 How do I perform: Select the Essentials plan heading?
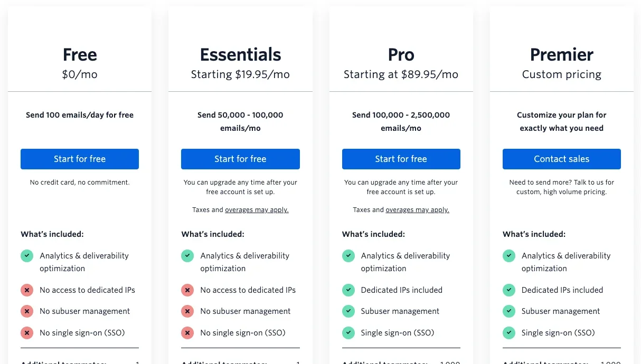click(x=240, y=55)
